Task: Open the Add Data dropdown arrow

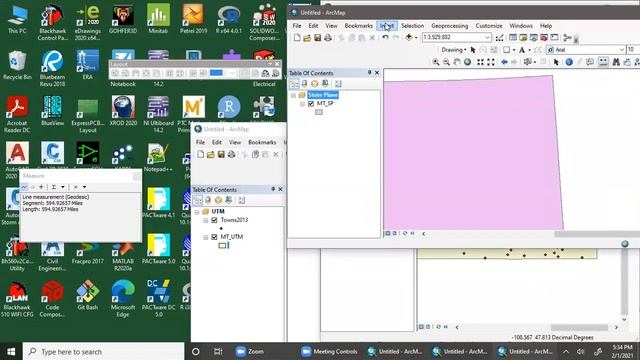Action: [416, 38]
